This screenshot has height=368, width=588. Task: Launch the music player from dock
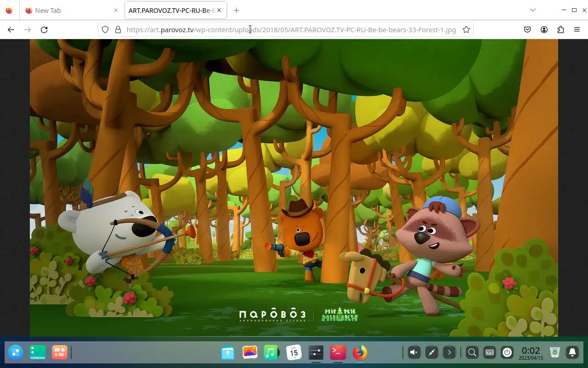pyautogui.click(x=271, y=353)
